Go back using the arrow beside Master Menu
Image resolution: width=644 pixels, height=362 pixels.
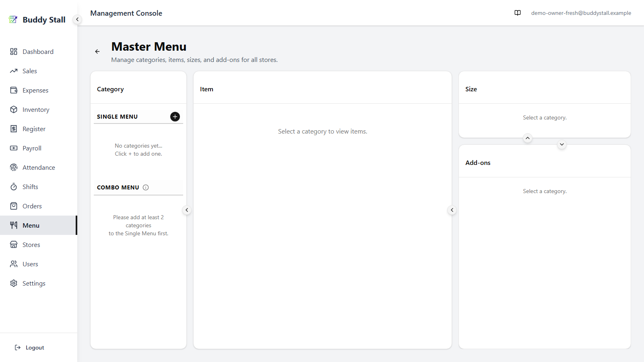pos(97,51)
